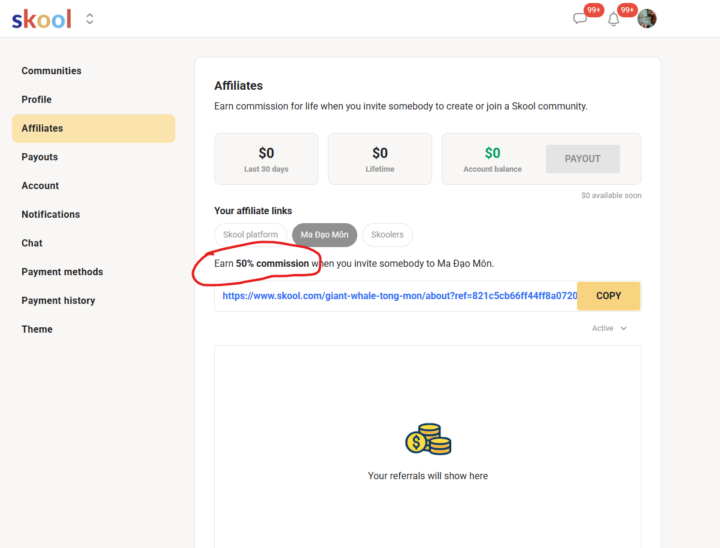This screenshot has width=720, height=548.
Task: Click the skool logo
Action: (x=41, y=19)
